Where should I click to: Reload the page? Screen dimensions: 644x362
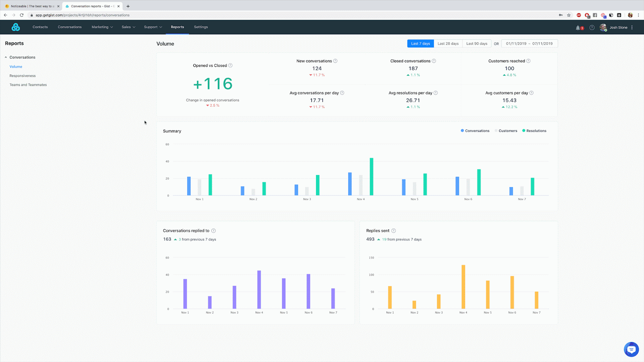point(22,15)
